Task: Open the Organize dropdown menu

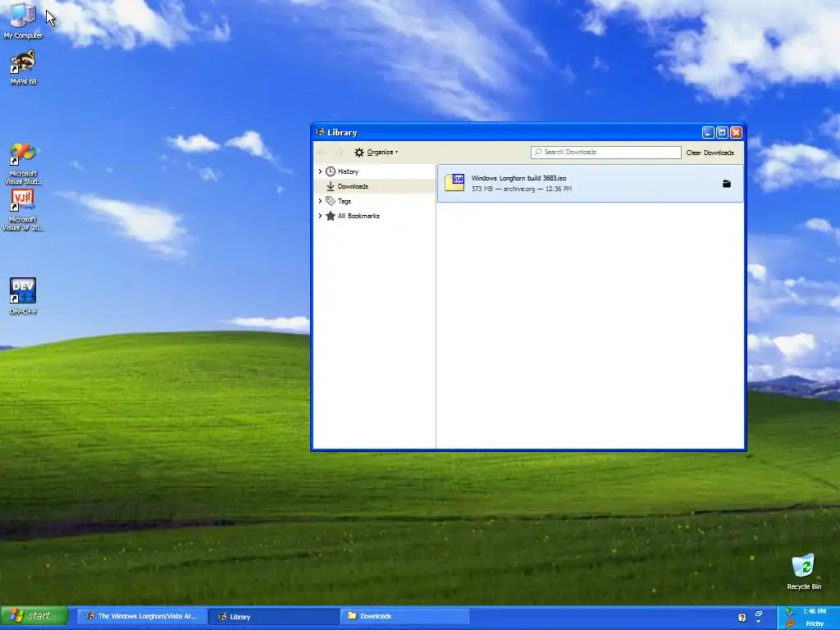Action: (377, 152)
